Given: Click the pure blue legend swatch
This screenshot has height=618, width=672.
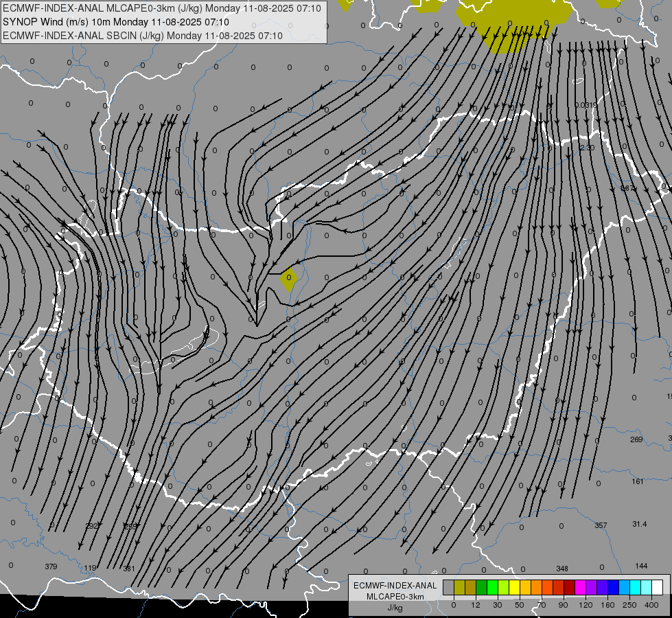Looking at the screenshot, I should (613, 588).
